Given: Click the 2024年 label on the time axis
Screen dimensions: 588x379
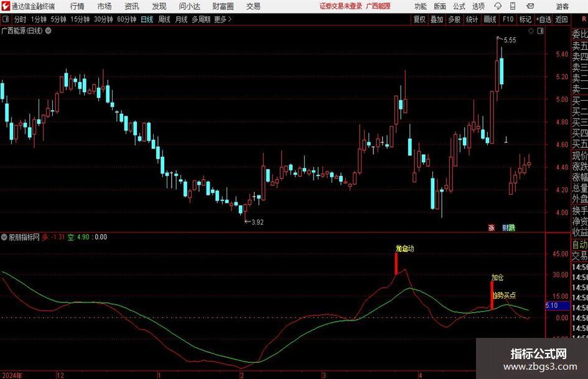Looking at the screenshot, I should pos(12,375).
